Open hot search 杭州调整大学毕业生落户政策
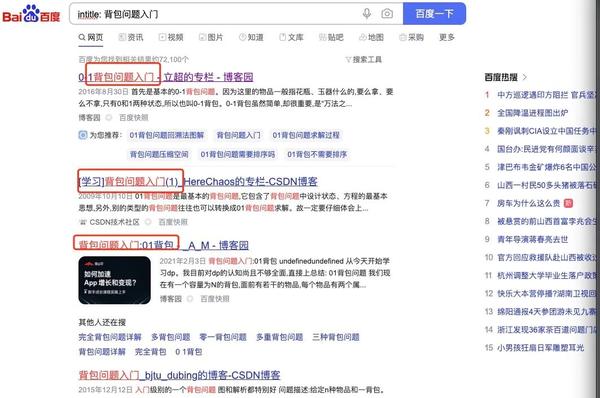 point(546,275)
